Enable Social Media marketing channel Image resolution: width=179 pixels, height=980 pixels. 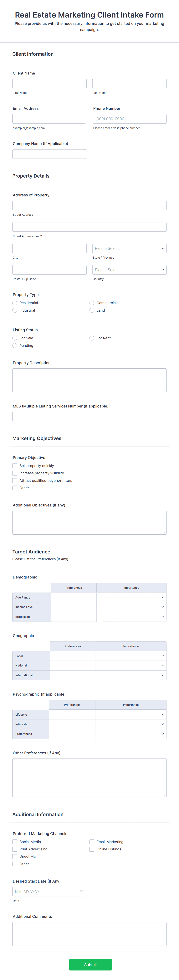click(x=14, y=842)
